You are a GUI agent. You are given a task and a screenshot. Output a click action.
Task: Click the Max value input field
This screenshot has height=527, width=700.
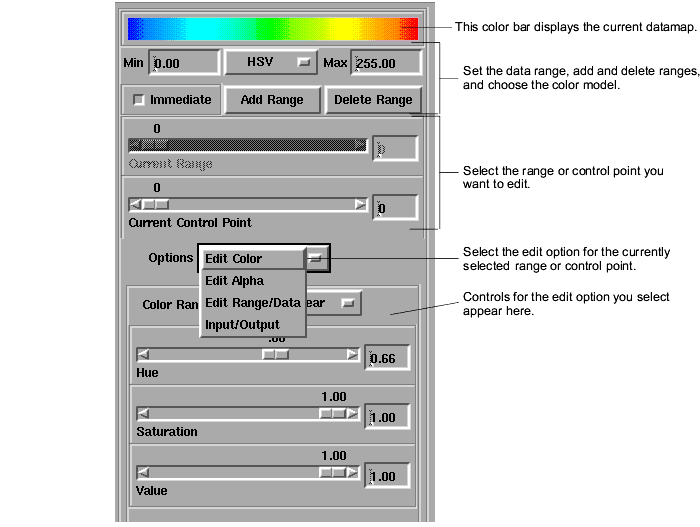(x=385, y=63)
